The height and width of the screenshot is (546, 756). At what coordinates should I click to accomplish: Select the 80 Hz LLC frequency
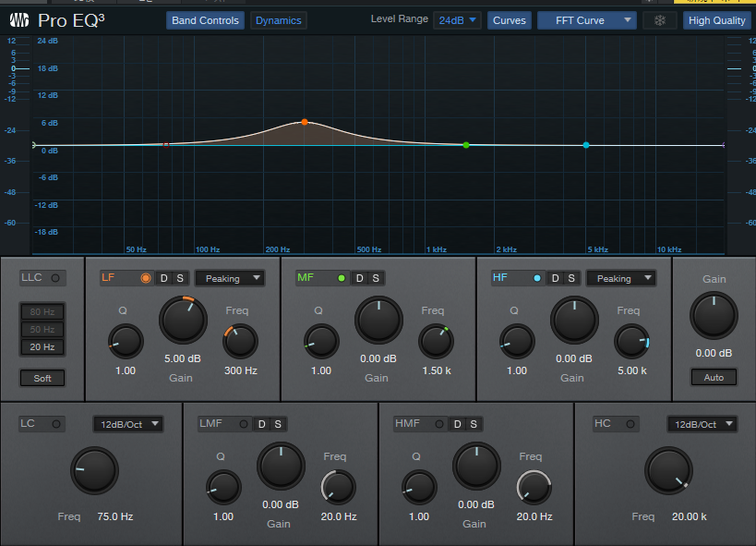coord(42,312)
